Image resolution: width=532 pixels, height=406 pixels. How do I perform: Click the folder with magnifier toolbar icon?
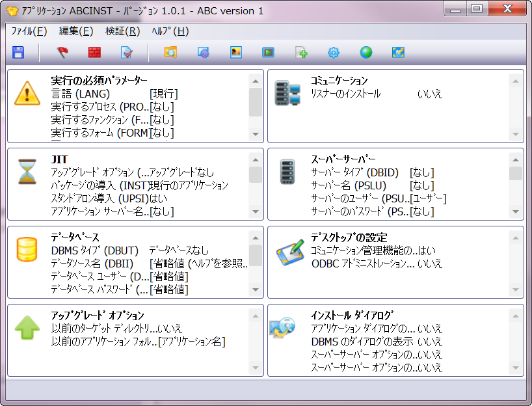170,53
